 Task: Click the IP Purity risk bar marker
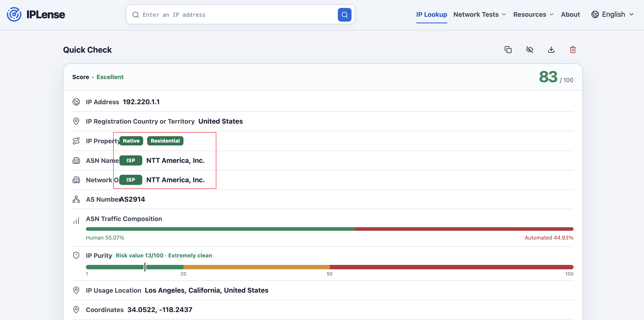click(145, 267)
